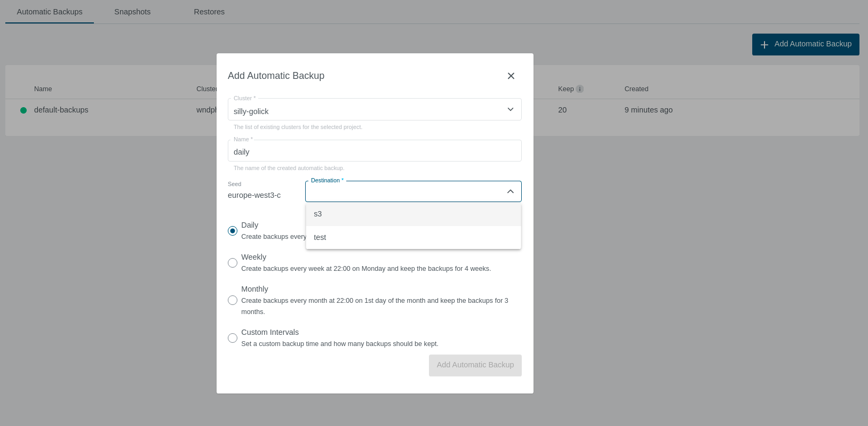
Task: Enable the Custom Intervals radio option
Action: point(233,338)
